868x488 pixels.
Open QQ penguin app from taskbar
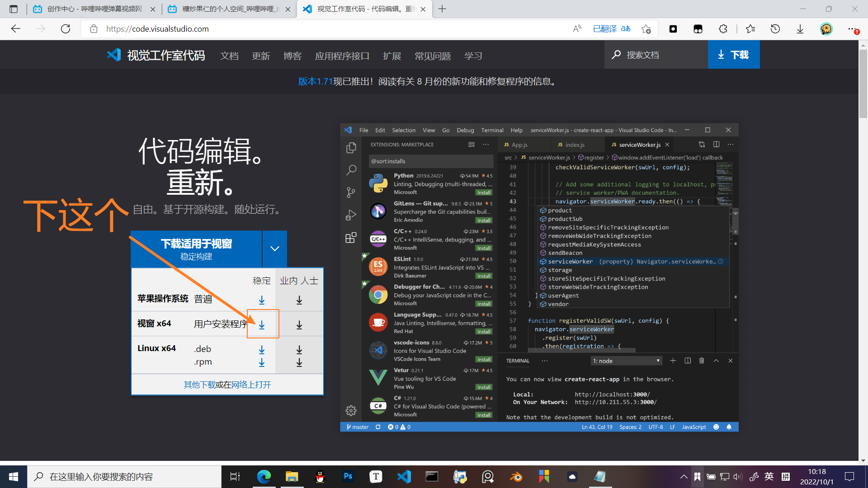click(320, 477)
